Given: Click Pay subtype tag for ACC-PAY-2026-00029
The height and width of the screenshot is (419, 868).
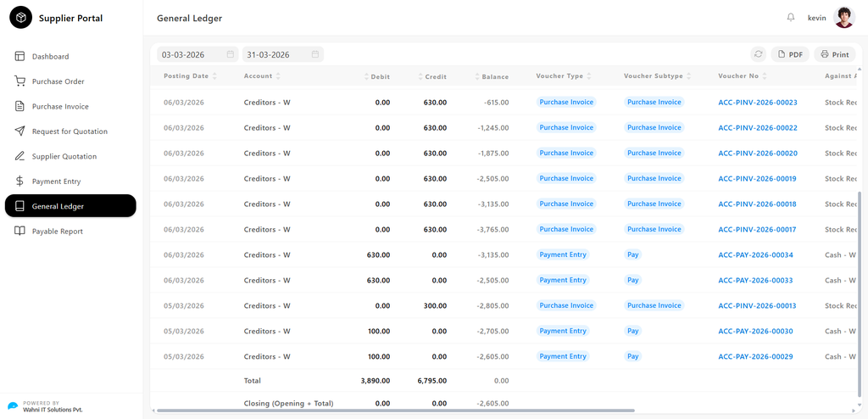Looking at the screenshot, I should coord(633,357).
